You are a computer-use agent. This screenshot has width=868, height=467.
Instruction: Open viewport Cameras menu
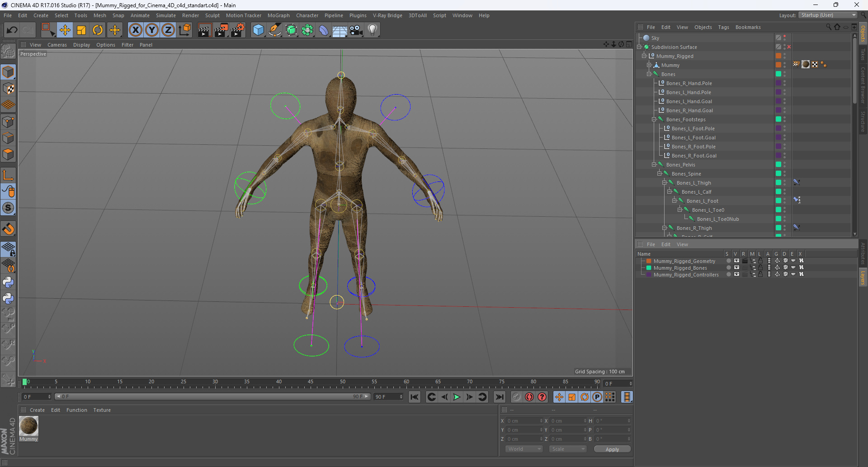point(57,45)
